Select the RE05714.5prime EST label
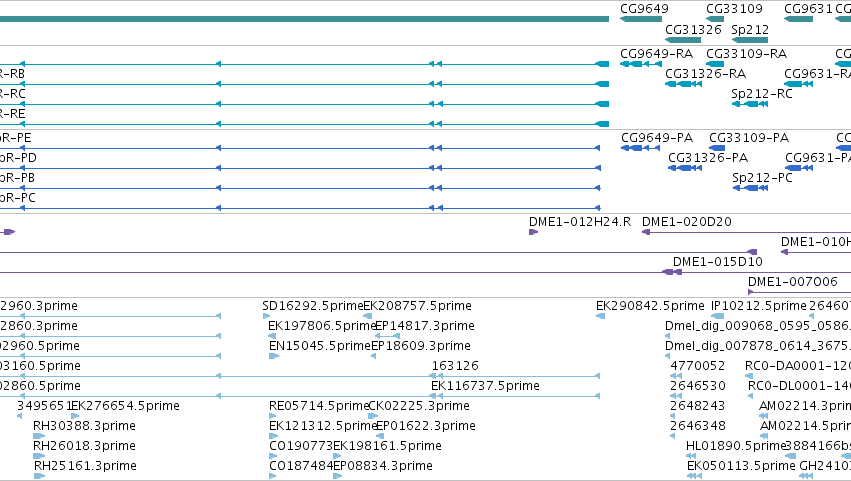 point(319,406)
